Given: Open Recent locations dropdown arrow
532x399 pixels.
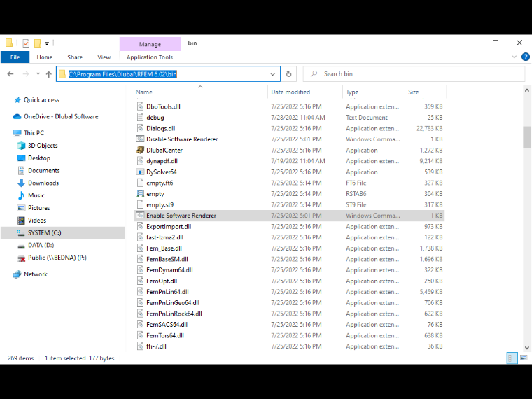Looking at the screenshot, I should tap(38, 74).
